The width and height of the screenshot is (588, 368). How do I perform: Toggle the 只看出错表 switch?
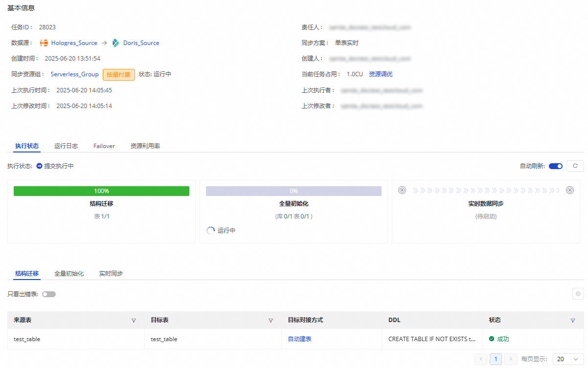coord(49,294)
